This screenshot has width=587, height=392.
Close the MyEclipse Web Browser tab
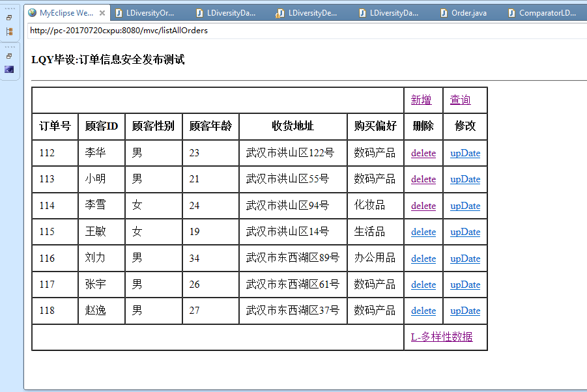[x=102, y=13]
